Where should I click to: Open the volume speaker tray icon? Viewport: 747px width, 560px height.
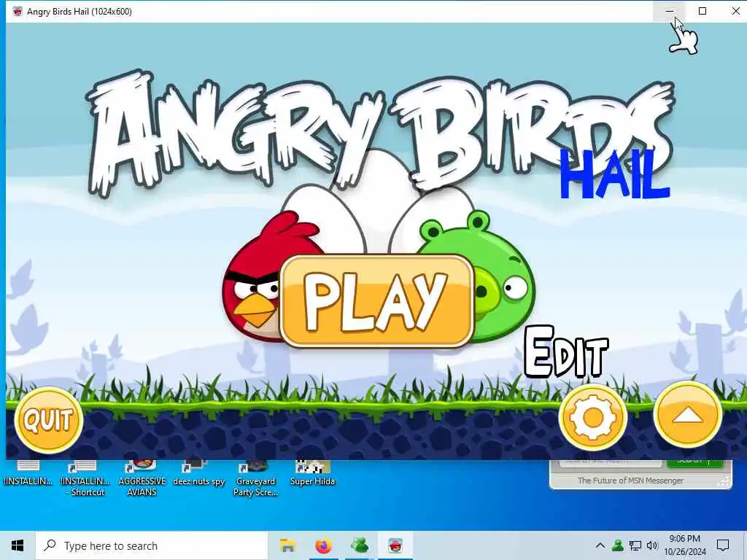click(x=652, y=545)
